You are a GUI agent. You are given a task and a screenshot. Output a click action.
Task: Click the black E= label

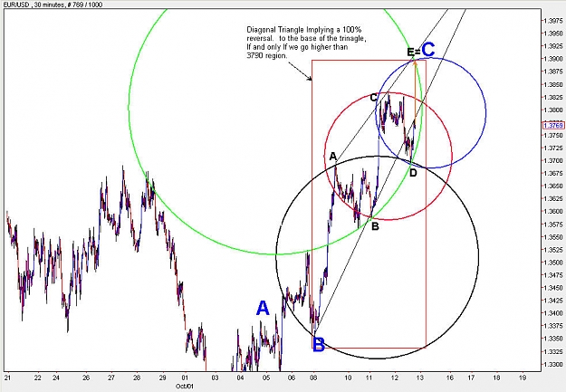(x=414, y=52)
